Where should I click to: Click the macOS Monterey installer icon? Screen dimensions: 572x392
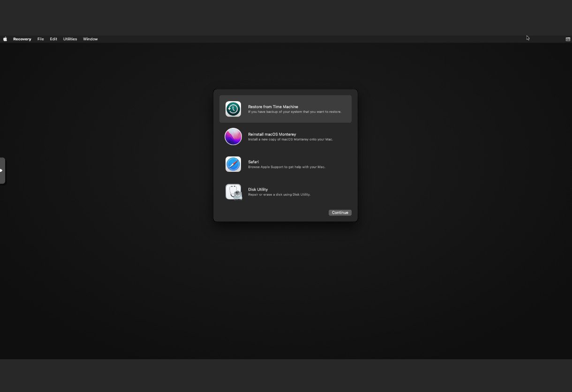click(x=233, y=137)
